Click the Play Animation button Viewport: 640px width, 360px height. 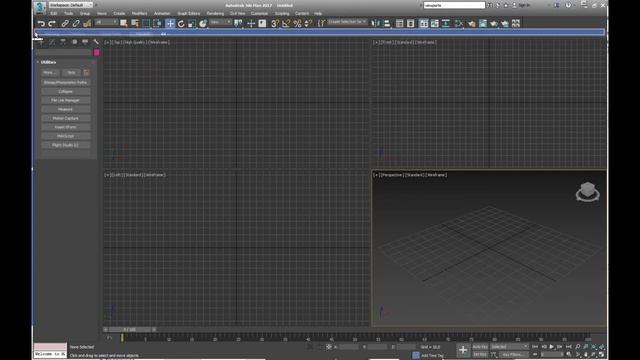pyautogui.click(x=551, y=347)
